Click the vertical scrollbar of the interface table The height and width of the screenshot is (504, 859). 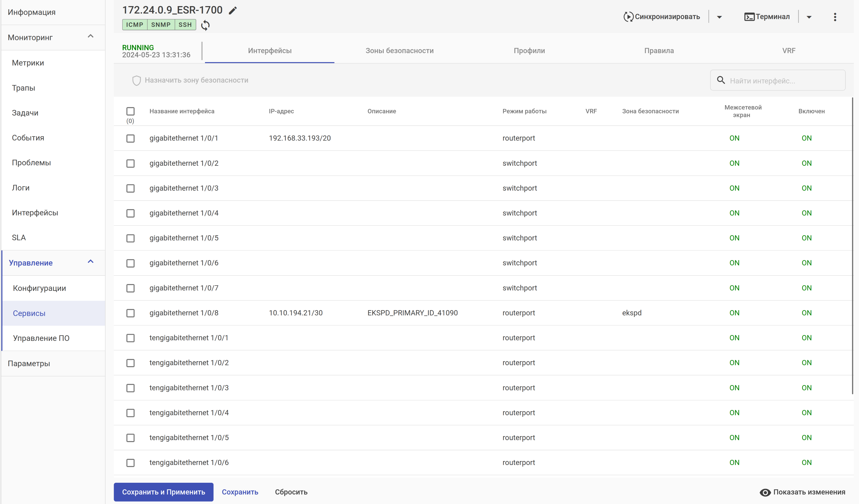[x=852, y=245]
